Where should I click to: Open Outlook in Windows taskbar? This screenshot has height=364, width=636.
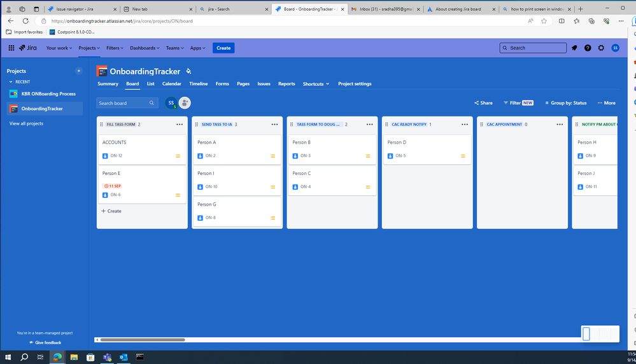pyautogui.click(x=124, y=357)
